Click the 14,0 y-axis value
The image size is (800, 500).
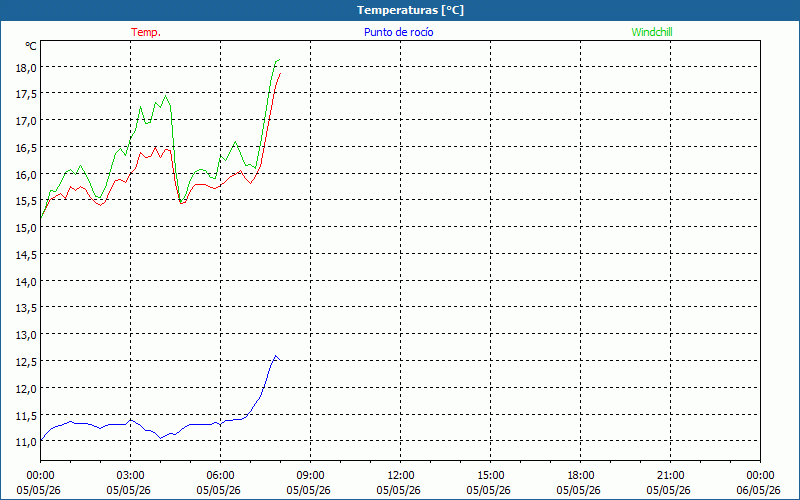pos(26,282)
